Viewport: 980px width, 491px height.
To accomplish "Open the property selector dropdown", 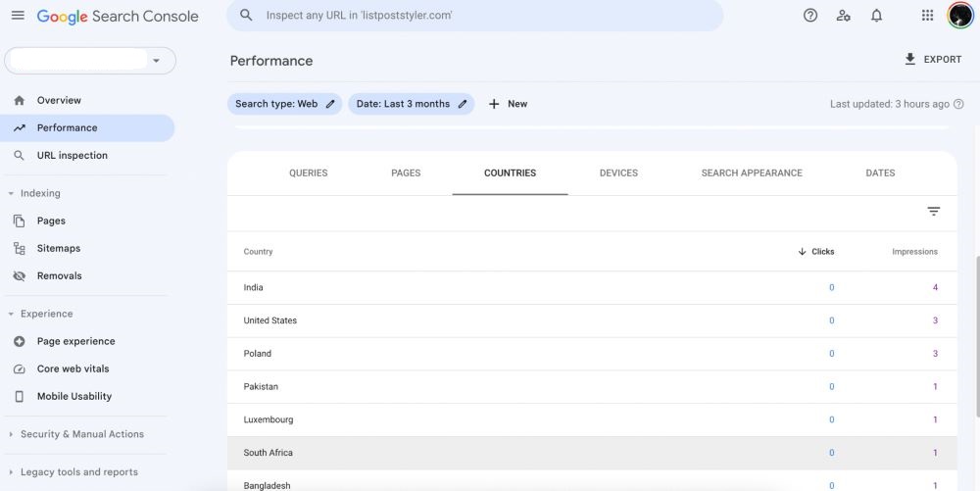I will click(x=90, y=61).
